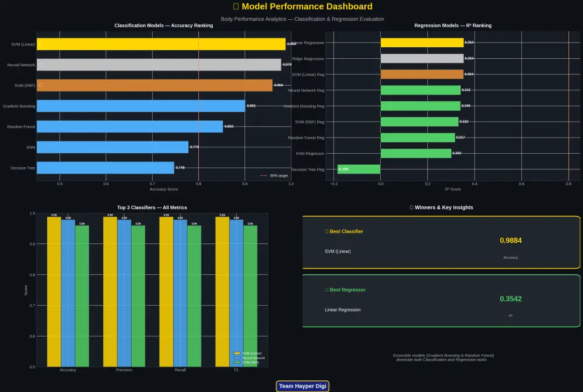Click the Decision Tree accuracy bar
The height and width of the screenshot is (392, 583).
(x=105, y=168)
